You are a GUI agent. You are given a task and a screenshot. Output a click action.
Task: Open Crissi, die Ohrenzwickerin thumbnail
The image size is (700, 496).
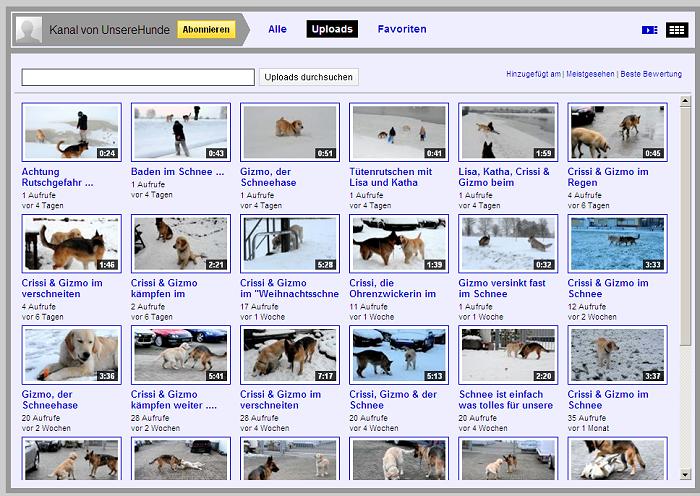[399, 243]
